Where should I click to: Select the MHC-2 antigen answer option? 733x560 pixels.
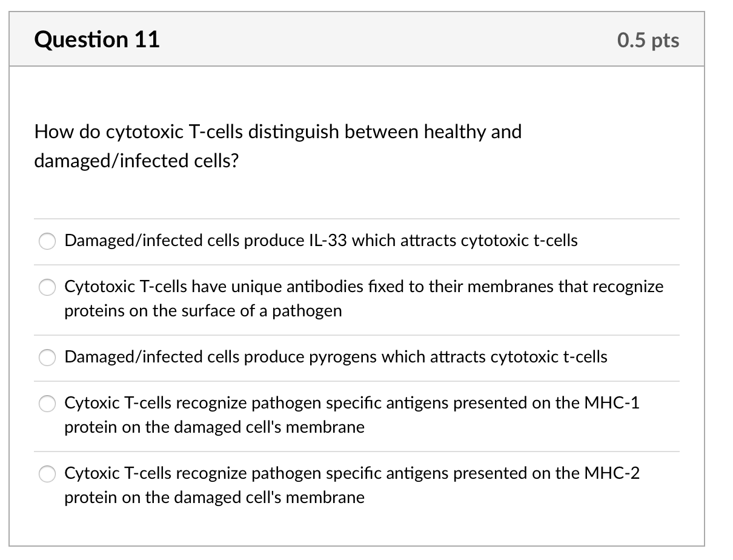(x=47, y=474)
